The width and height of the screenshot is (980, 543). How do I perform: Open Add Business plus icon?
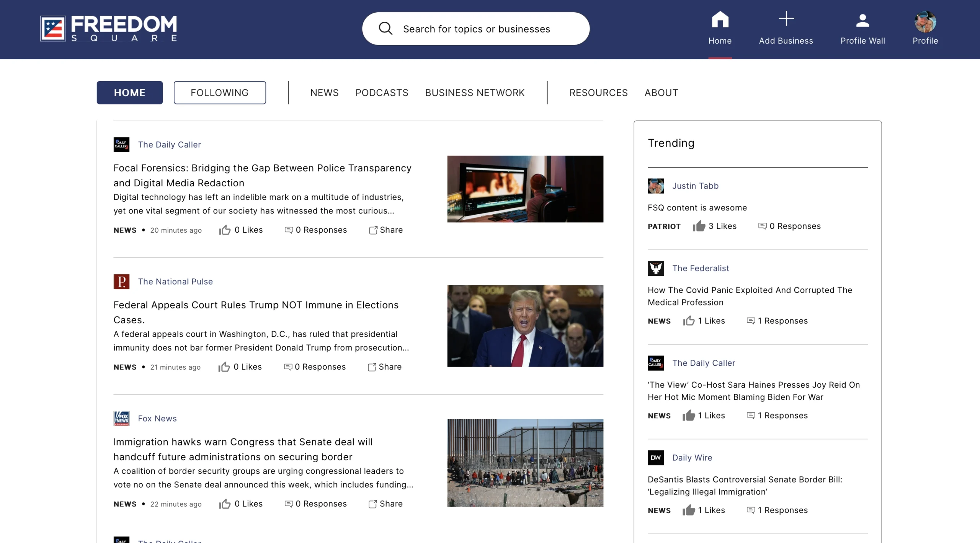[786, 19]
